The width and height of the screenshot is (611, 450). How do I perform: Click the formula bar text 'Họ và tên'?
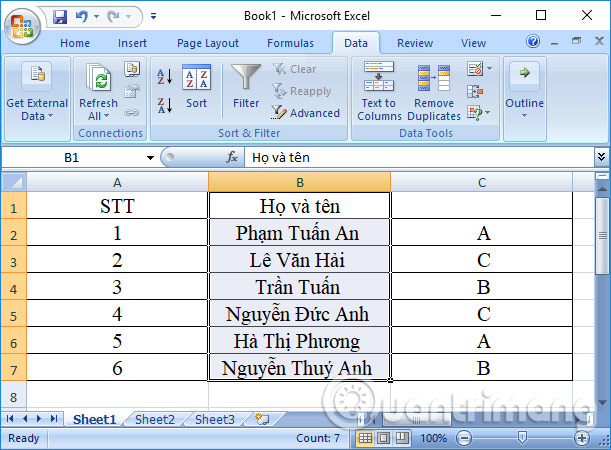281,157
